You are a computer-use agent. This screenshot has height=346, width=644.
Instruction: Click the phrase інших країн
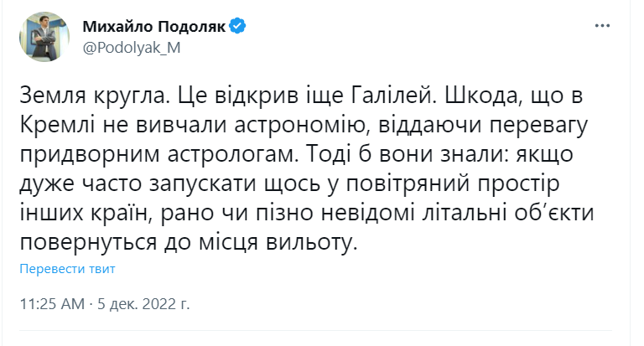(81, 214)
